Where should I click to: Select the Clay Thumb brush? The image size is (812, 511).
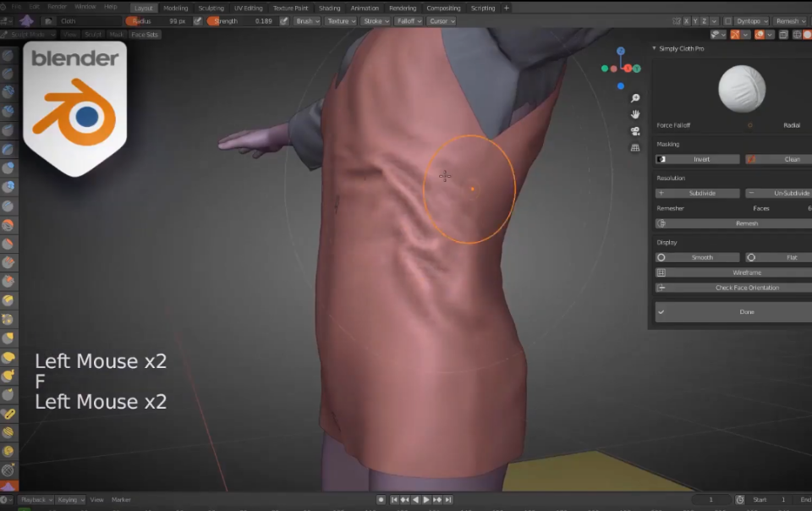pos(8,130)
